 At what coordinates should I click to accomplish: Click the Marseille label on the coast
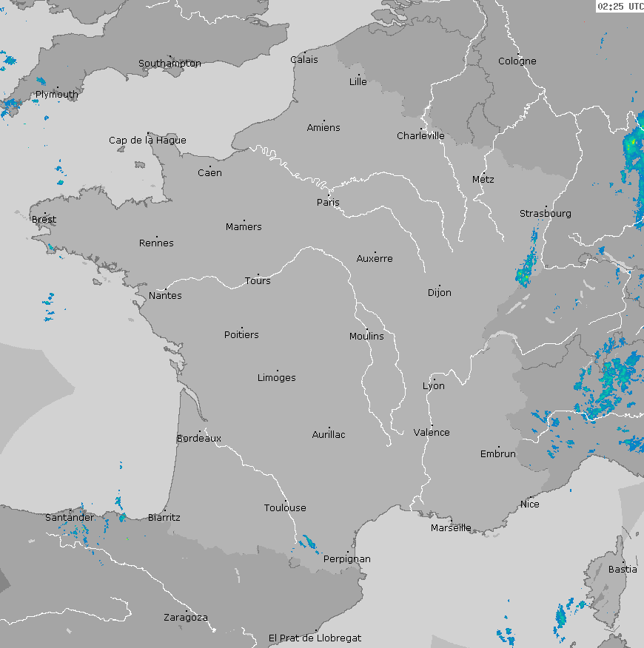pyautogui.click(x=451, y=528)
